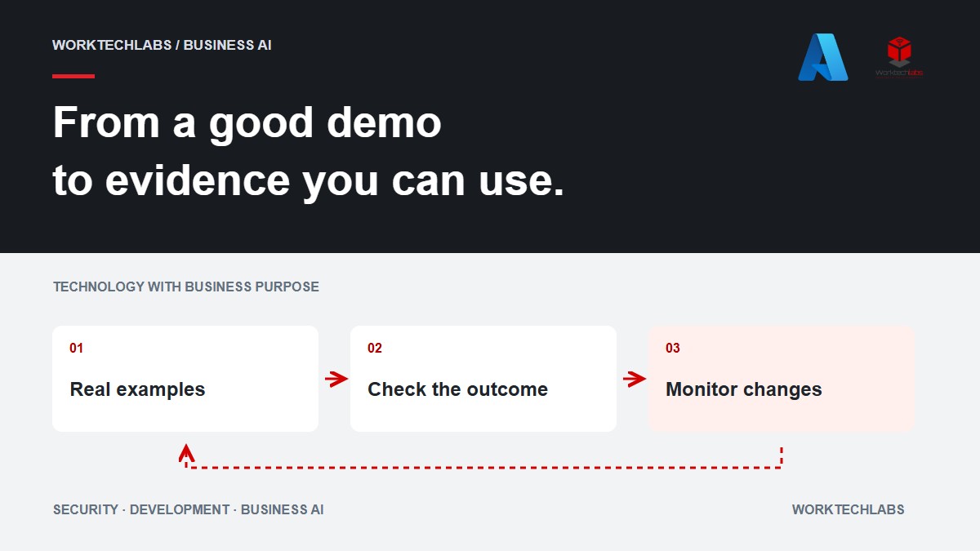Screen dimensions: 980x551
Task: Click step number '01'
Action: (x=76, y=349)
